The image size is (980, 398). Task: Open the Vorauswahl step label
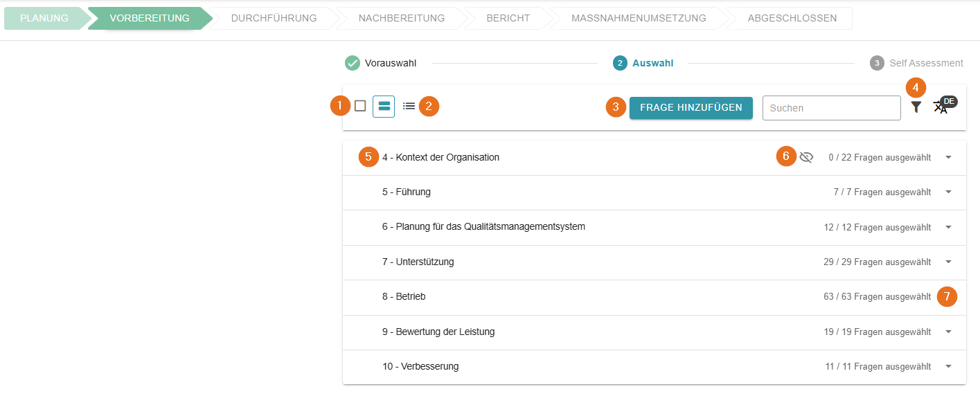tap(391, 63)
